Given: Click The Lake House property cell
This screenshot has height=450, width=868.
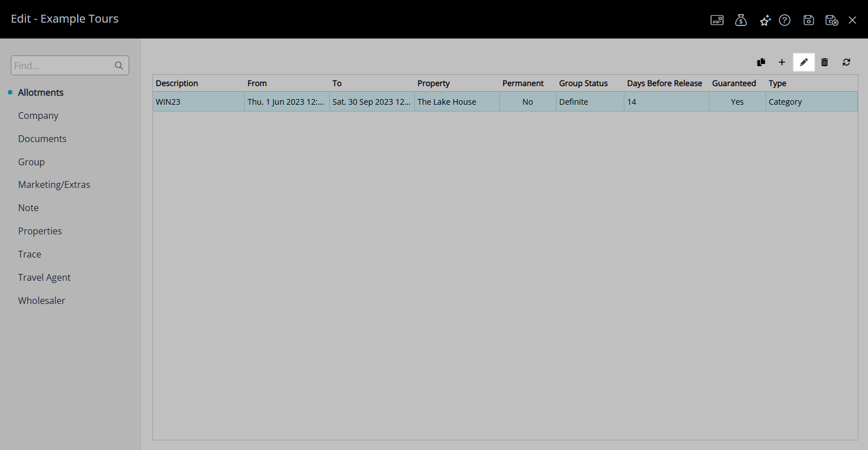Looking at the screenshot, I should tap(457, 102).
